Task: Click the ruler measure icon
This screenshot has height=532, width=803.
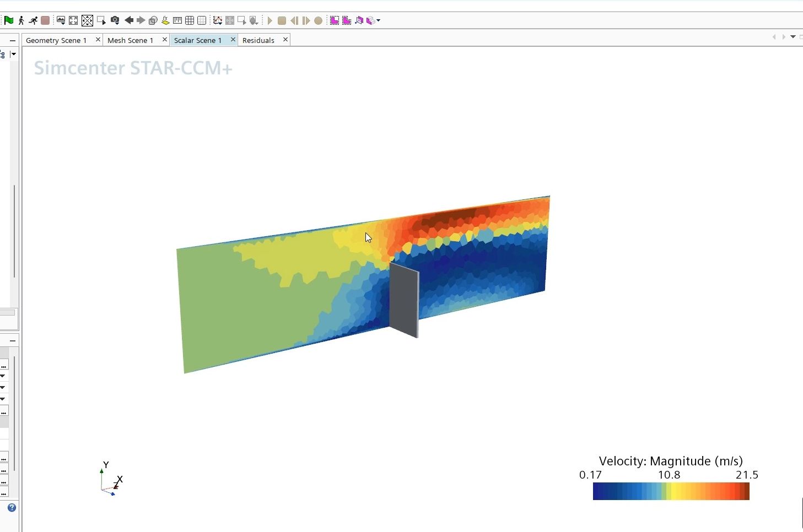Action: [x=177, y=20]
